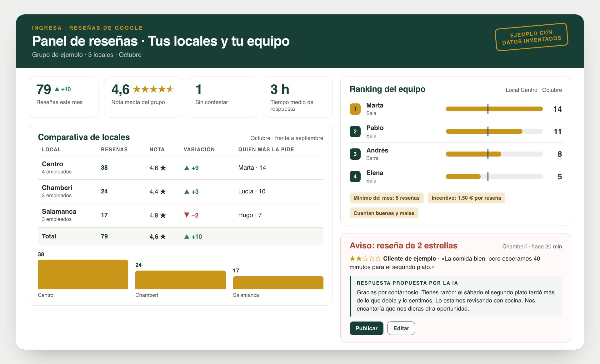Click Marta's progress bar in the ranking

click(x=494, y=109)
